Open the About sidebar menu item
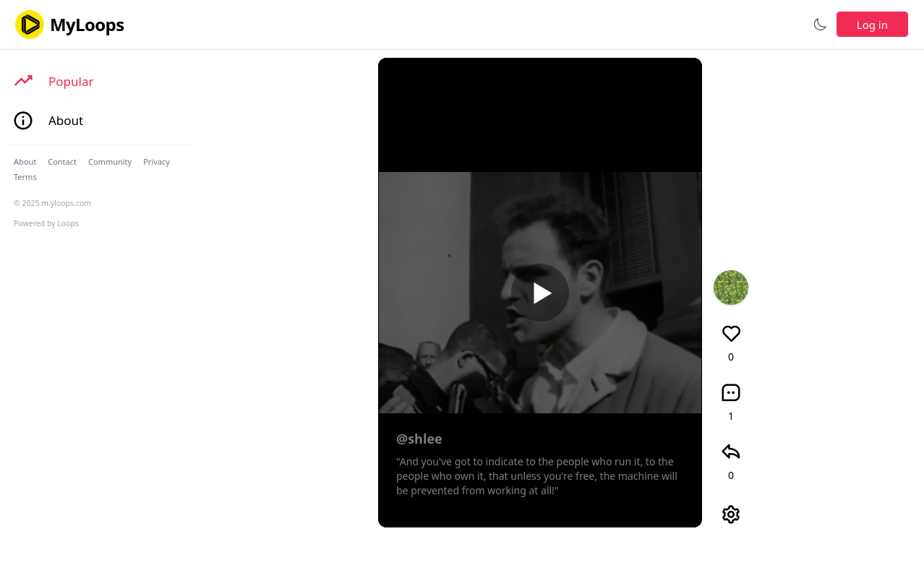The width and height of the screenshot is (924, 586). [x=66, y=121]
